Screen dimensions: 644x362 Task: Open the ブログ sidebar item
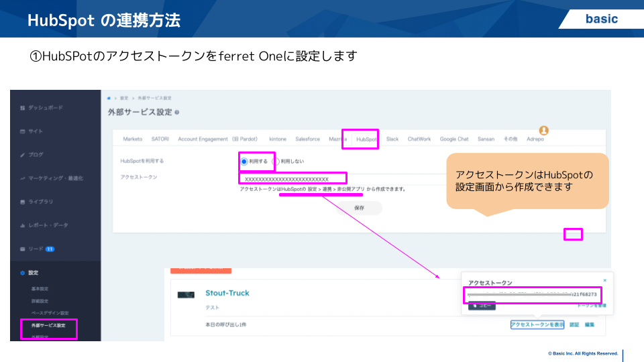pyautogui.click(x=32, y=155)
